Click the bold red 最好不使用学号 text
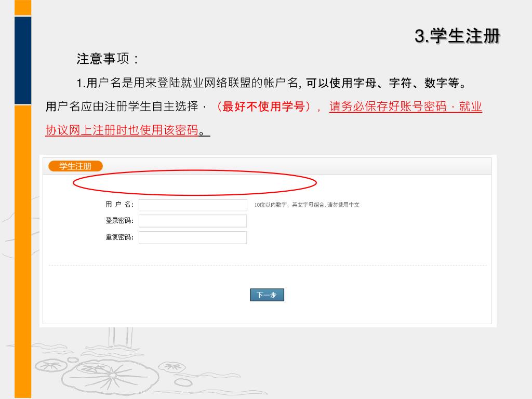532x399 pixels. click(263, 107)
